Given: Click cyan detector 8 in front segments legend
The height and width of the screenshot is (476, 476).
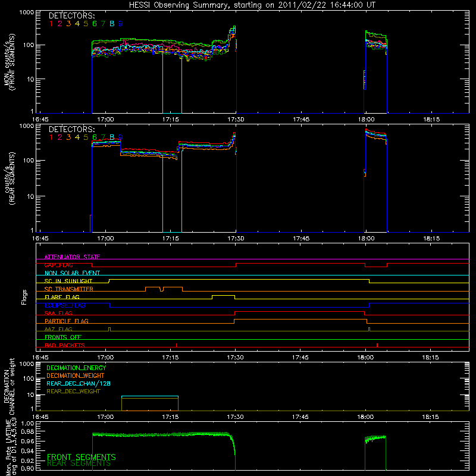Looking at the screenshot, I should (x=112, y=24).
